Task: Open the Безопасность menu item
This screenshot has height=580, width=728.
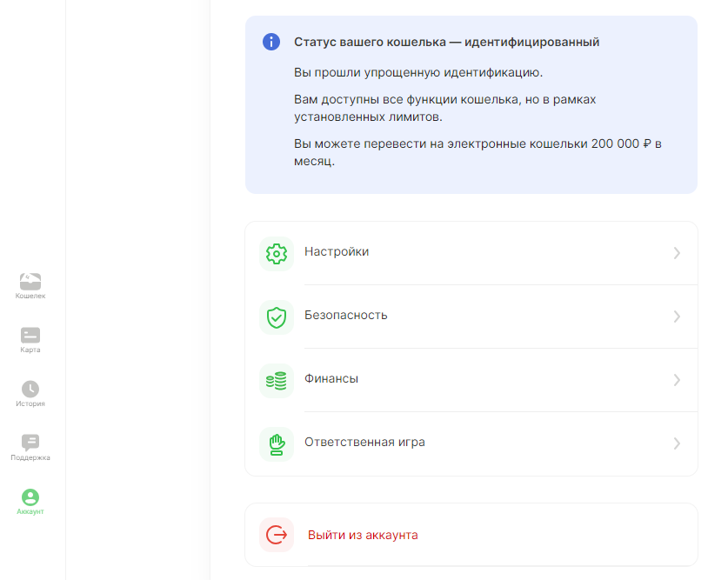Action: pyautogui.click(x=471, y=317)
